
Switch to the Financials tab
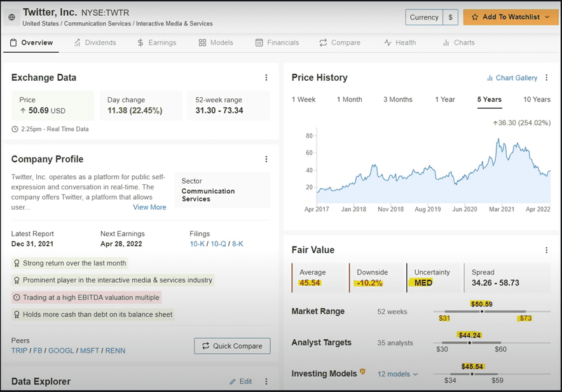click(277, 43)
